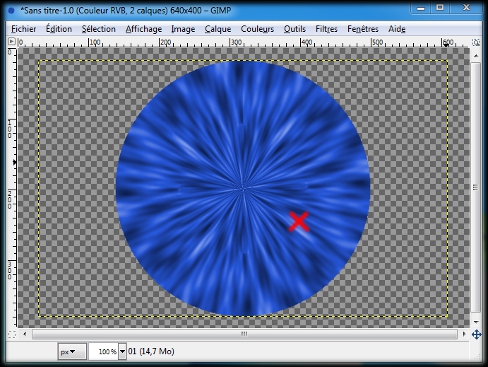Screen dimensions: 488x367
Task: Toggle the Quick Mask button at bottom-left
Action: pos(12,334)
